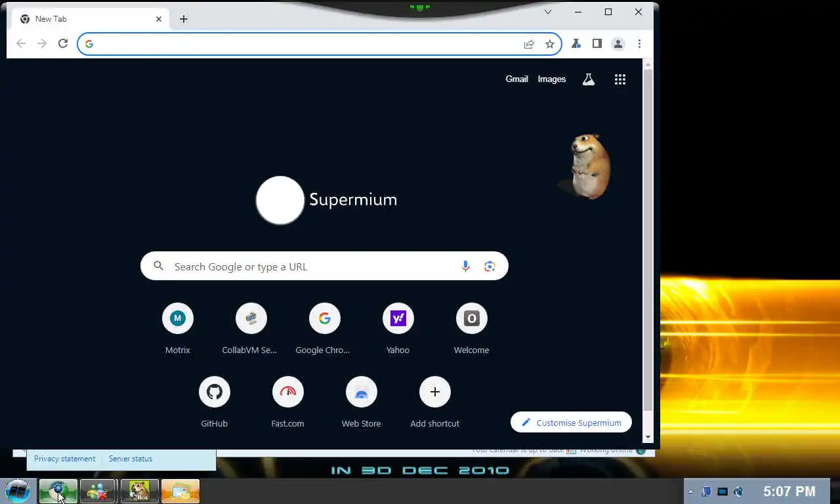Search by image with lens icon
Screen dimensions: 840x504
(x=490, y=266)
